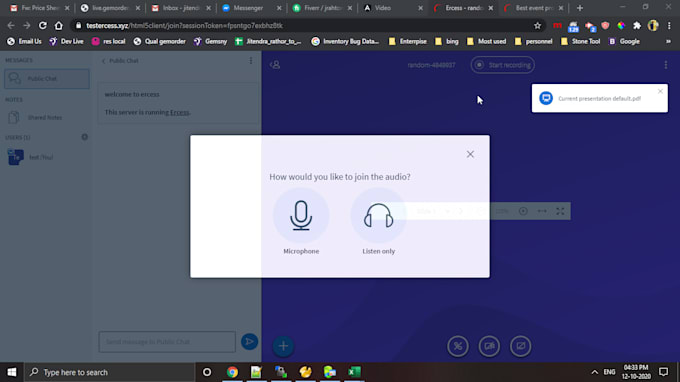
Task: Open Windows Start menu
Action: [x=12, y=372]
